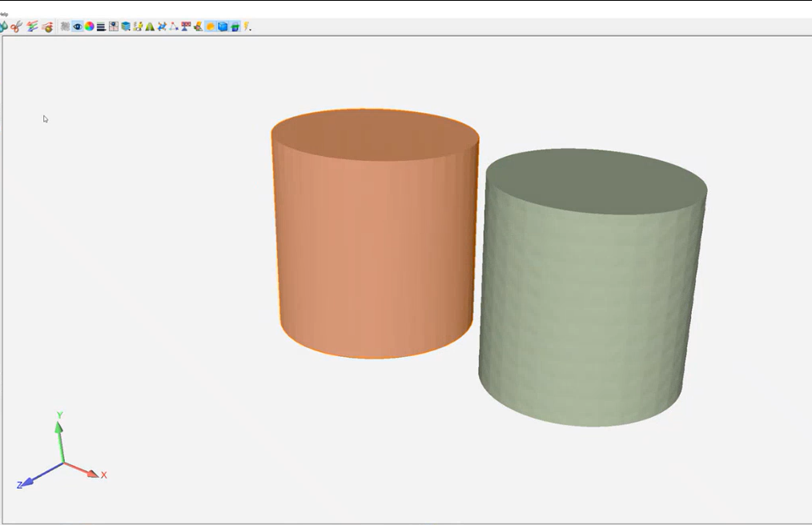Select the multicolored arrows toolbar icon
This screenshot has width=812, height=525.
33,26
